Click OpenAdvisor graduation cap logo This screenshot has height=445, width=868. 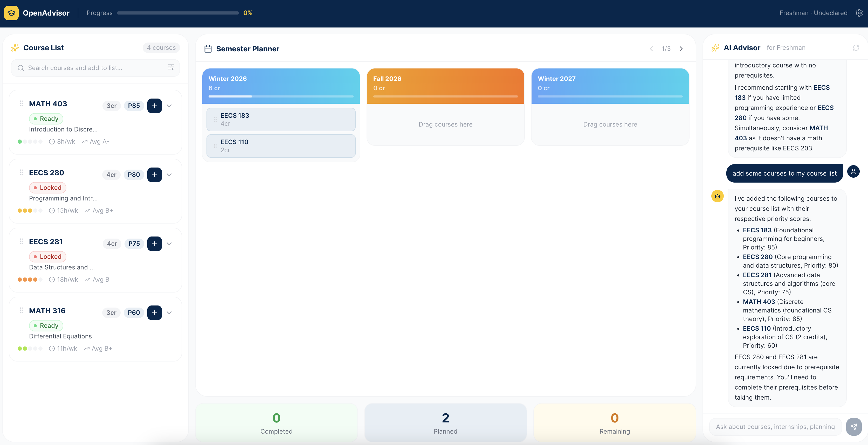click(11, 13)
